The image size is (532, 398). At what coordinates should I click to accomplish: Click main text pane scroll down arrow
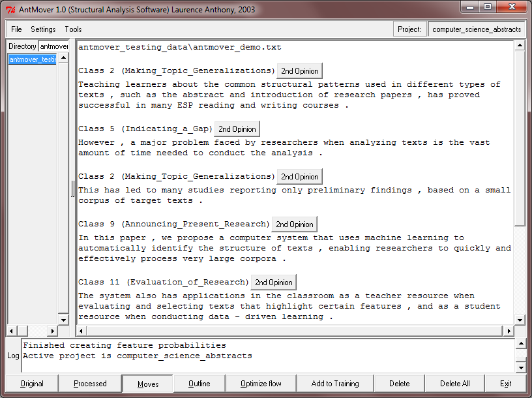tap(520, 320)
